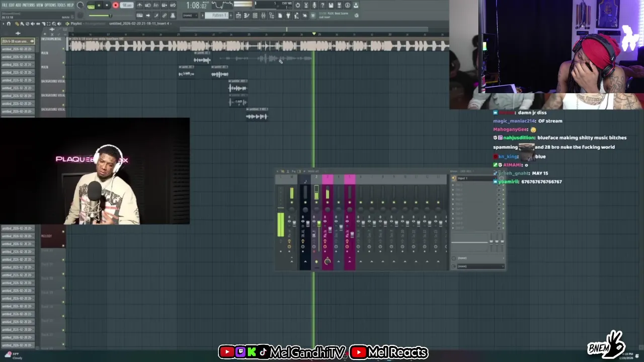Toggle the metronome icon
This screenshot has width=644, height=362.
(x=139, y=5)
